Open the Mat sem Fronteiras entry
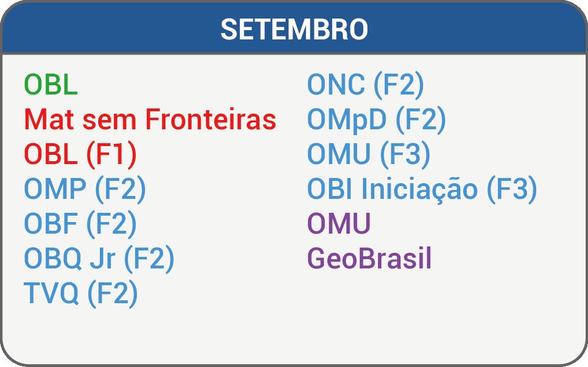This screenshot has width=588, height=367. coord(150,119)
